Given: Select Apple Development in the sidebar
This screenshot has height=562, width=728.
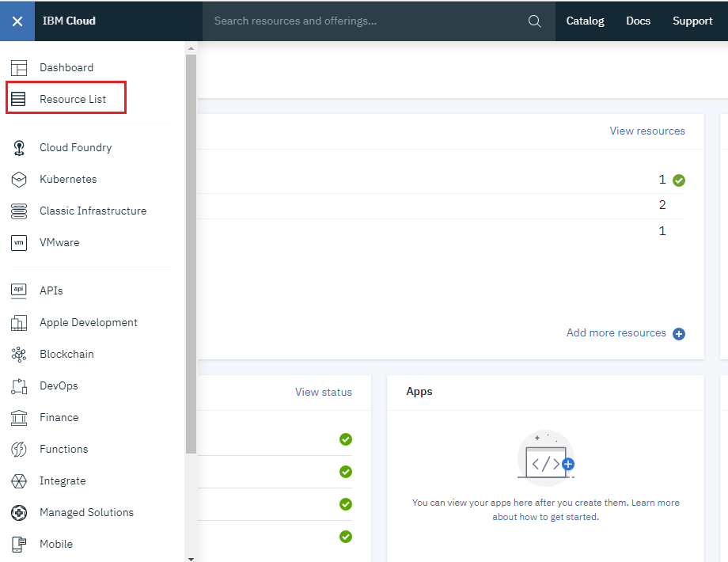Looking at the screenshot, I should point(89,322).
